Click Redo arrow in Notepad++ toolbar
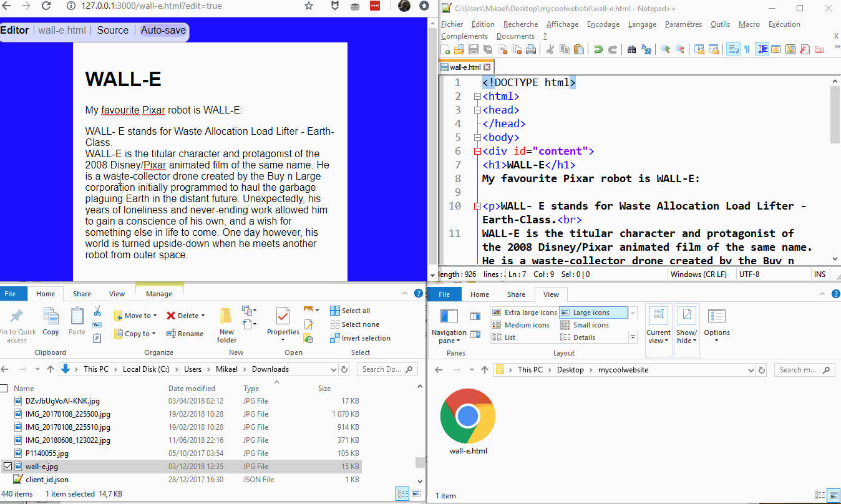Screen dimensions: 841x504 [613, 50]
